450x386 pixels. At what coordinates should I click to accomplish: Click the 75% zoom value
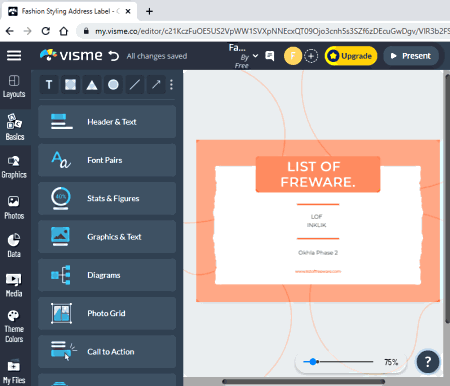click(x=391, y=362)
